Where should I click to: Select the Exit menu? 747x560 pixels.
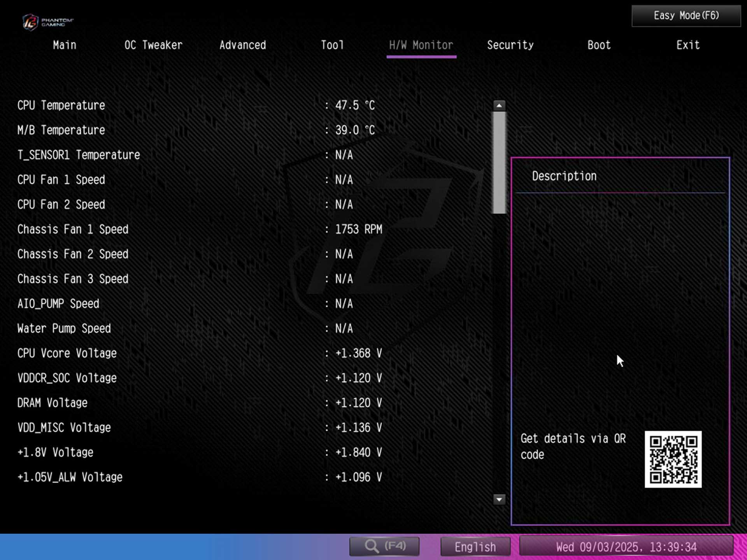[x=687, y=45]
